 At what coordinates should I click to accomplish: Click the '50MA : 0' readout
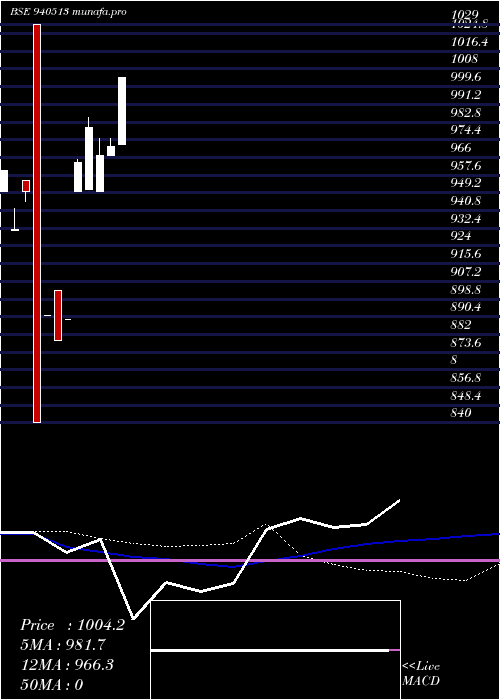52,684
